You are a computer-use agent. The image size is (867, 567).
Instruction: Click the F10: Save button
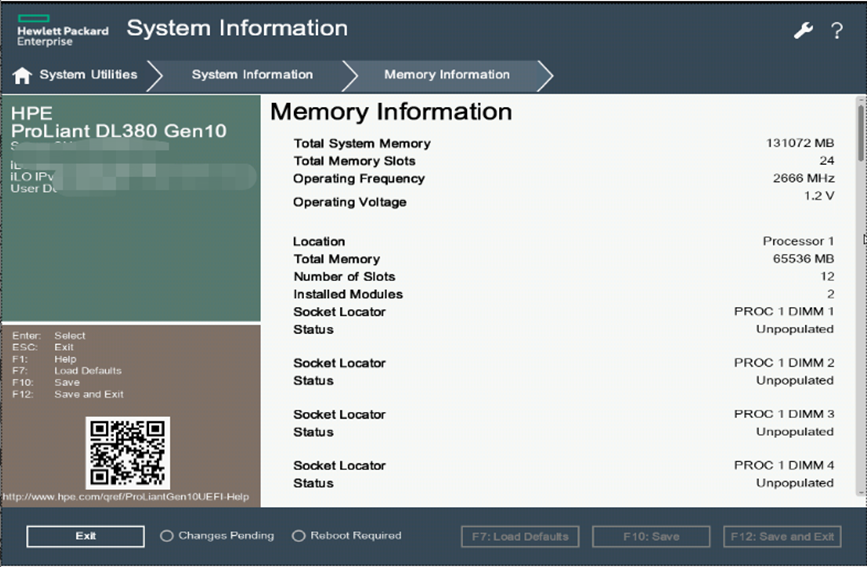[651, 536]
